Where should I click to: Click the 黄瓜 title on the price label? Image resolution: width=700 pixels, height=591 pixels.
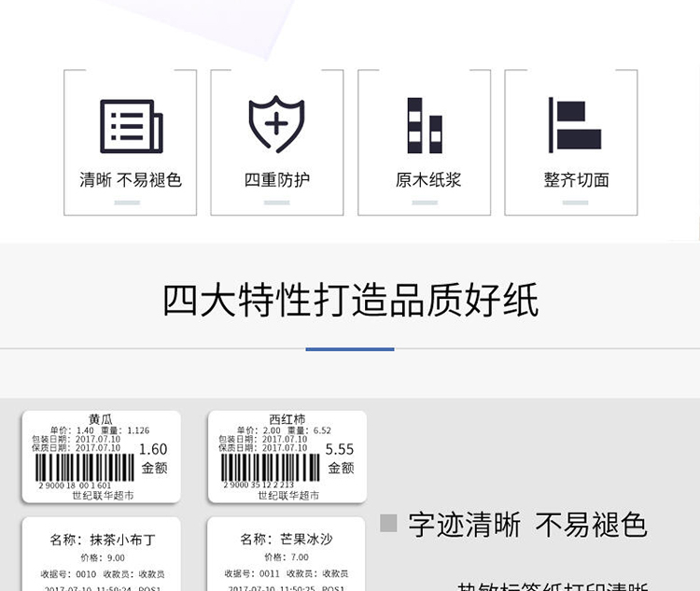coord(100,419)
